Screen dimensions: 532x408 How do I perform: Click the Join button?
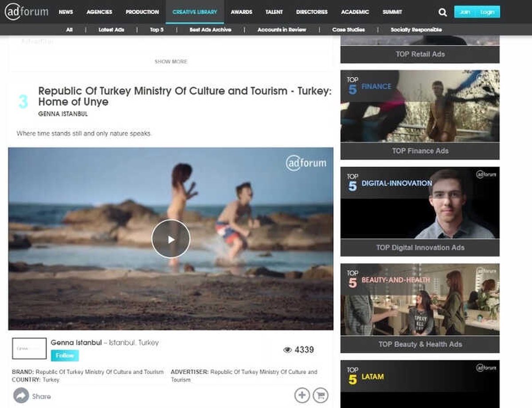[x=465, y=12]
